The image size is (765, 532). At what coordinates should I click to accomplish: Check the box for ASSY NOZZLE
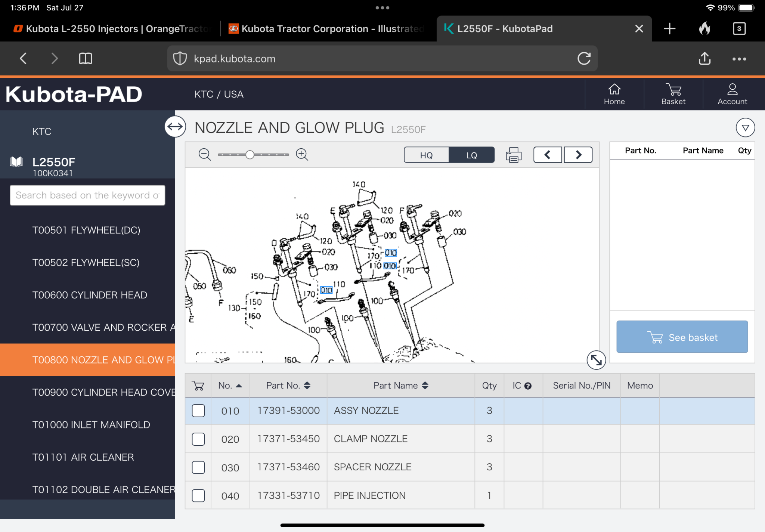[198, 411]
